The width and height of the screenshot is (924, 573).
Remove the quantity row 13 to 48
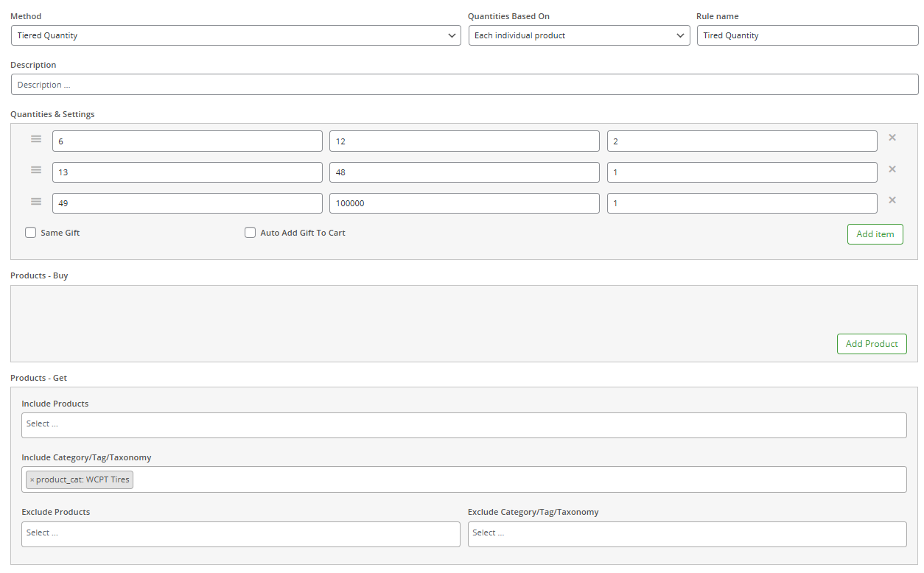[892, 169]
